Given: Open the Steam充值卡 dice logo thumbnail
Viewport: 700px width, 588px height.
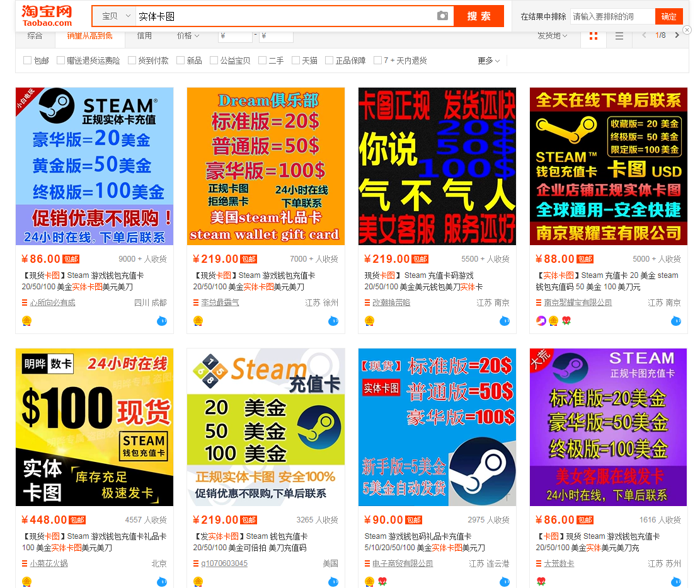Looking at the screenshot, I should click(266, 427).
